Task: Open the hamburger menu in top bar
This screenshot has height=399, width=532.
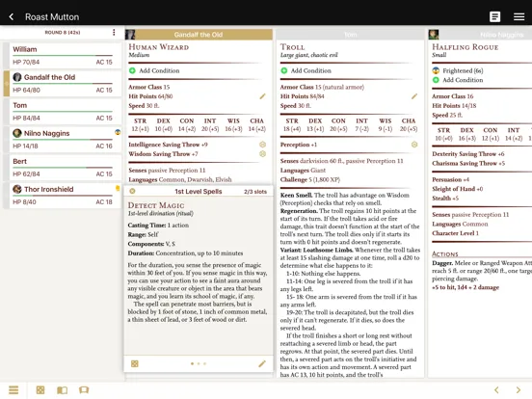Action: tap(519, 16)
